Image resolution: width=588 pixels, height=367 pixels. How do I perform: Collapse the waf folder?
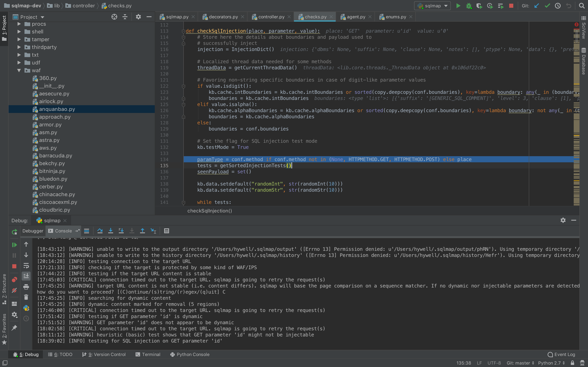point(19,70)
